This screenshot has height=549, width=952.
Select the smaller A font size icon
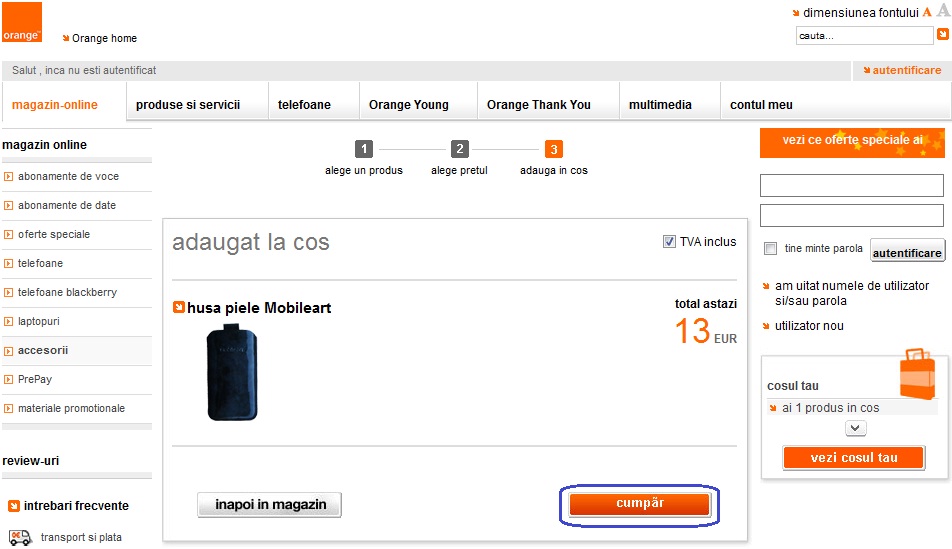click(926, 12)
